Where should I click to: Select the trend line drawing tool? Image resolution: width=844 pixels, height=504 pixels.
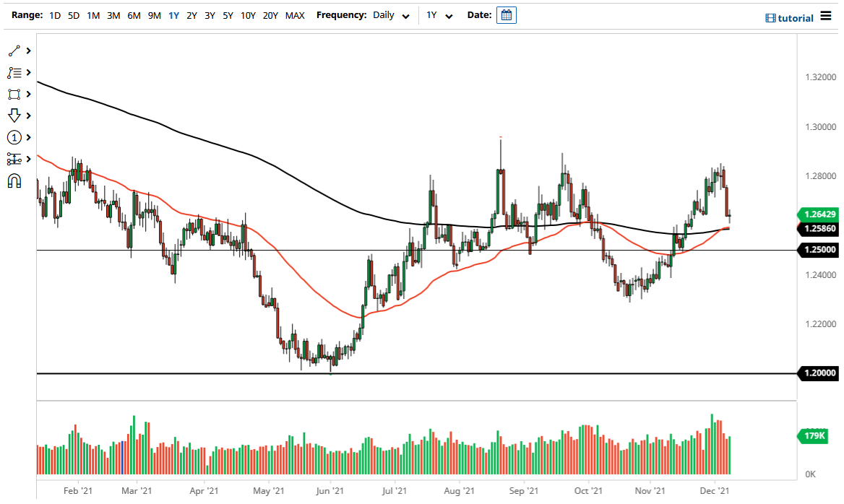14,51
